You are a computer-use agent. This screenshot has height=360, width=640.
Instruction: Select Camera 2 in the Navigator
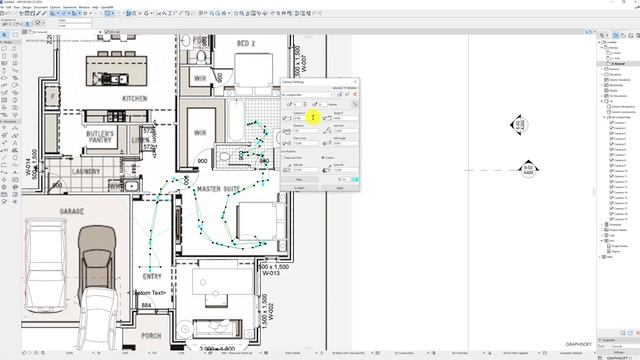pyautogui.click(x=620, y=128)
